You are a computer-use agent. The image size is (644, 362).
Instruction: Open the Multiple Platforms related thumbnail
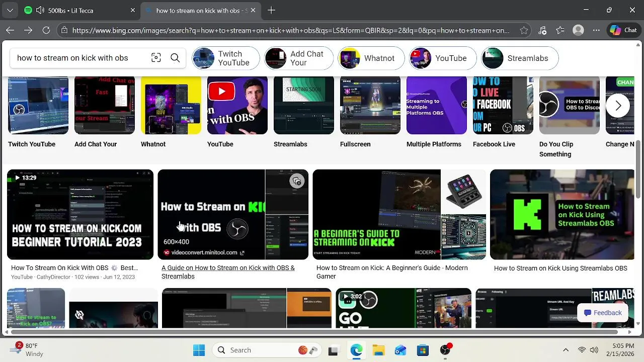tap(437, 106)
